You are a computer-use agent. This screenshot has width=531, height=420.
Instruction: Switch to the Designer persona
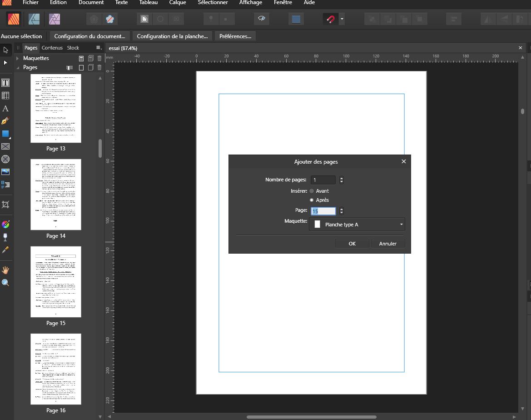click(x=34, y=19)
